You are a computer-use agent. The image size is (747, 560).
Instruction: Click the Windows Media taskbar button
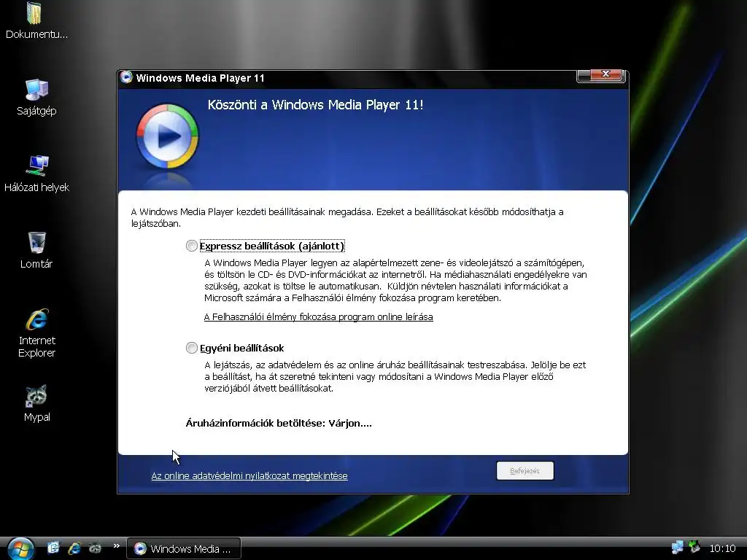184,548
